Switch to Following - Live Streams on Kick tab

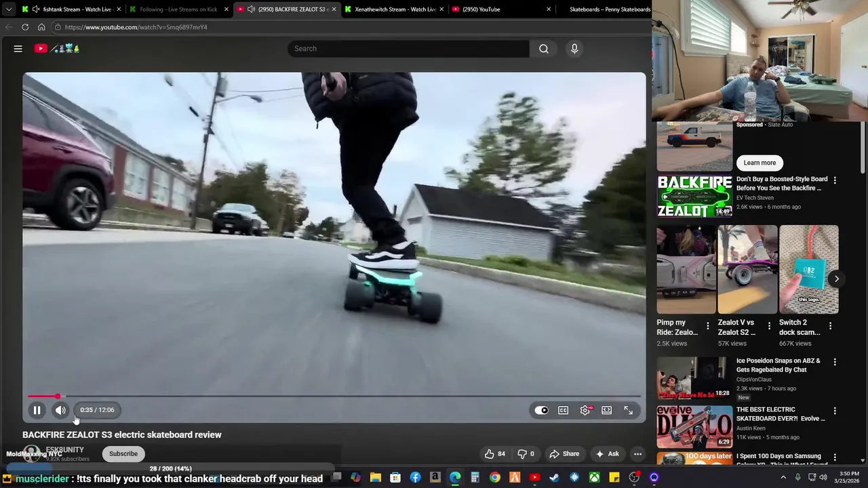[178, 9]
